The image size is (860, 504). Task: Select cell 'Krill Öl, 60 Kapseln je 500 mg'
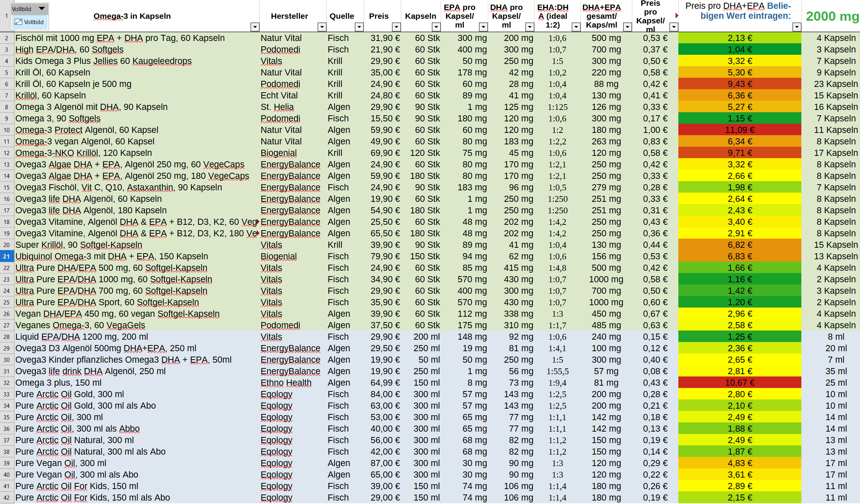(137, 84)
